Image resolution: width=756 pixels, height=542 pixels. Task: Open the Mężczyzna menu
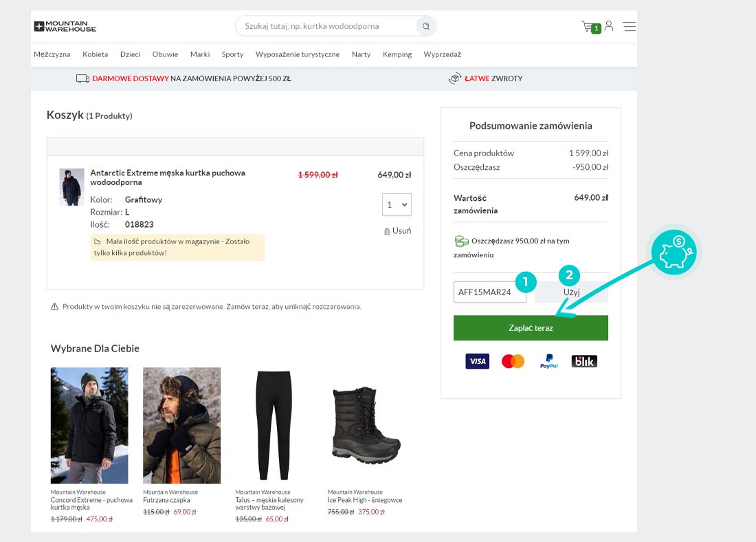click(52, 54)
